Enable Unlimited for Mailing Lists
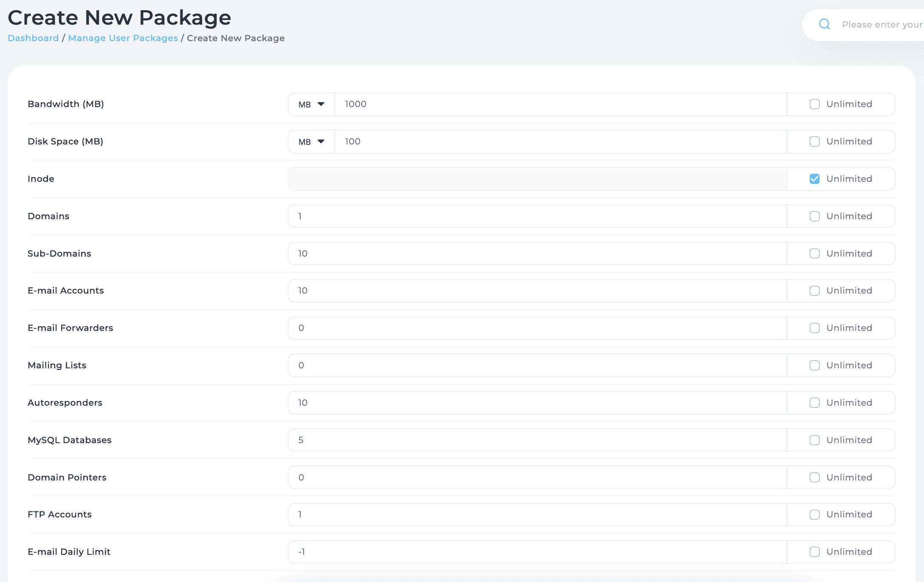The image size is (924, 582). point(814,365)
